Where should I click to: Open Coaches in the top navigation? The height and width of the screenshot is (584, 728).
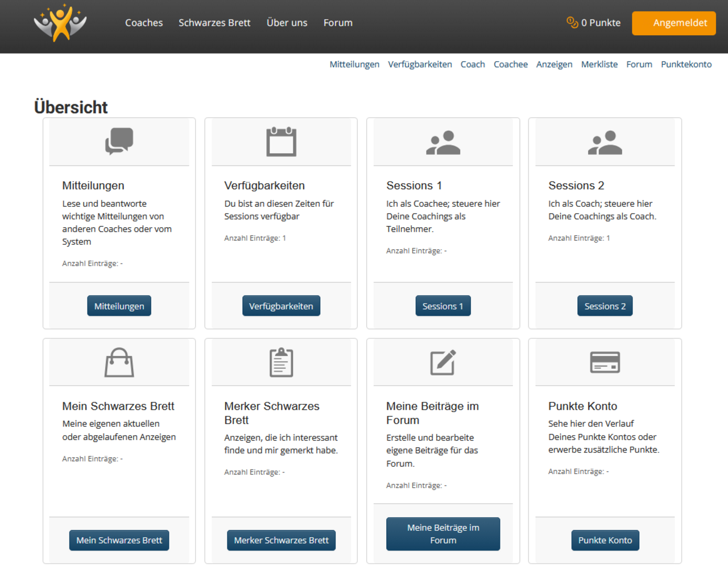pos(144,23)
